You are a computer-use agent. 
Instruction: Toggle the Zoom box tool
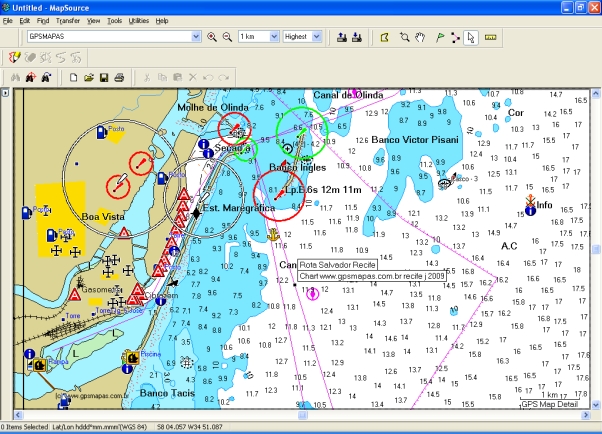coord(405,37)
